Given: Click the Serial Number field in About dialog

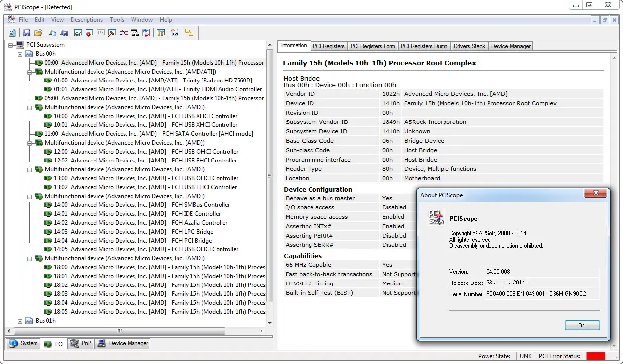Looking at the screenshot, I should click(542, 294).
